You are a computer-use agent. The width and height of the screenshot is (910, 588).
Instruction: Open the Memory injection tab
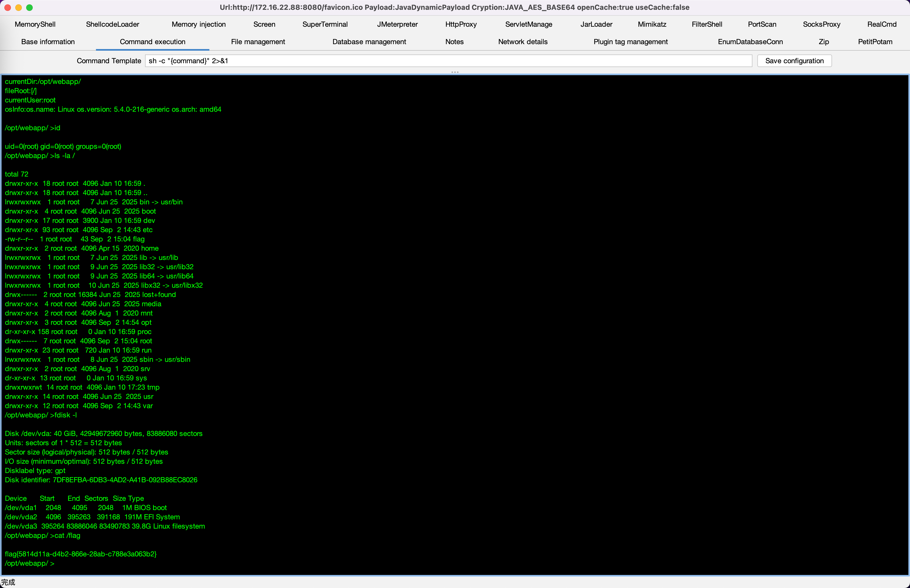[198, 24]
